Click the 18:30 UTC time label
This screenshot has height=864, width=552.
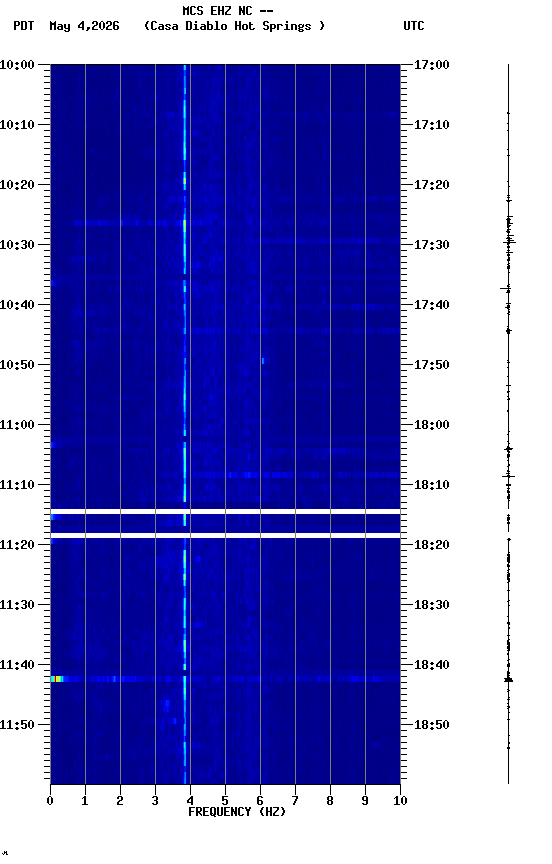(432, 605)
